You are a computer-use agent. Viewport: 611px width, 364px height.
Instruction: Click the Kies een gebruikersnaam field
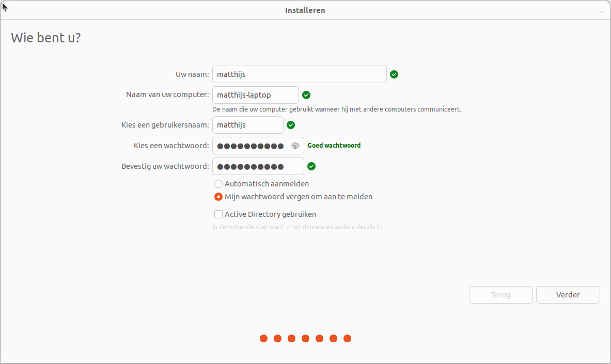[x=247, y=125]
